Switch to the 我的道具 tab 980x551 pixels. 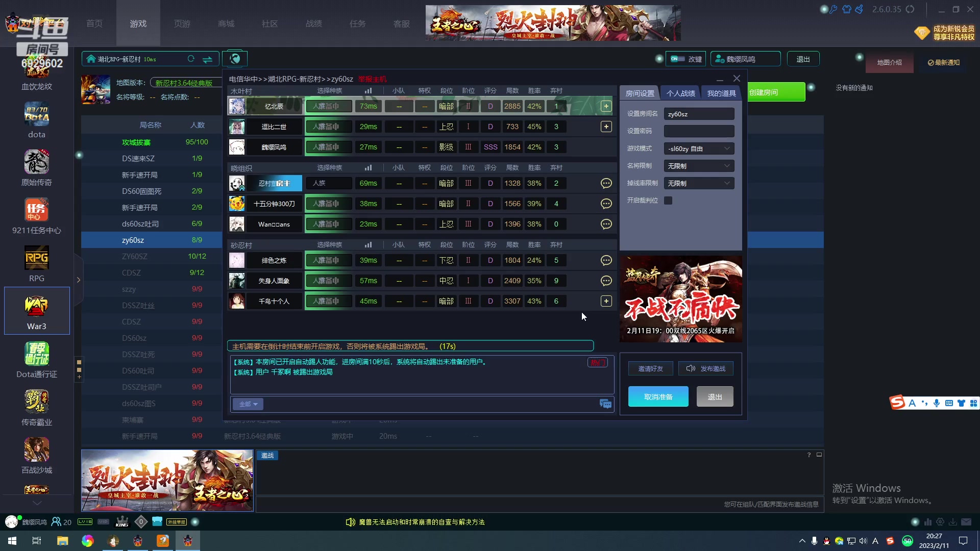point(721,93)
